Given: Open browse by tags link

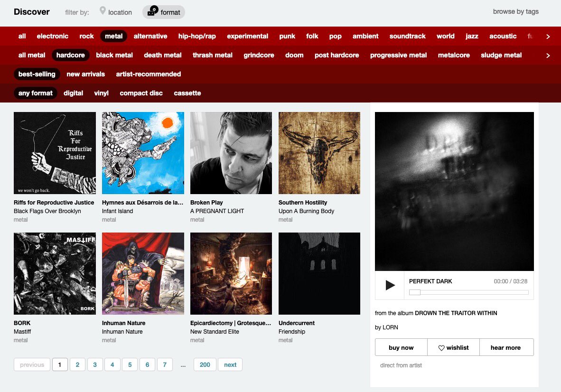Looking at the screenshot, I should point(515,11).
